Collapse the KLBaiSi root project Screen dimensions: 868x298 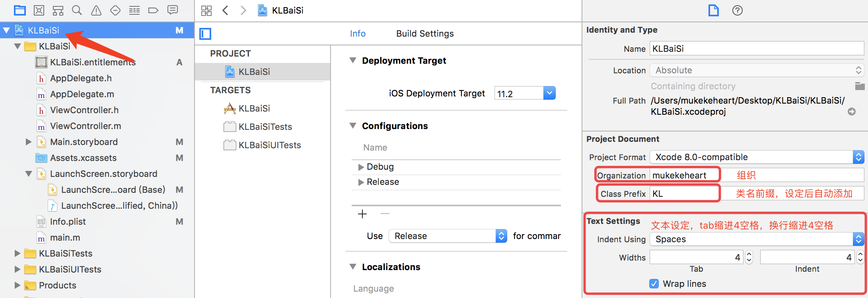[x=6, y=30]
